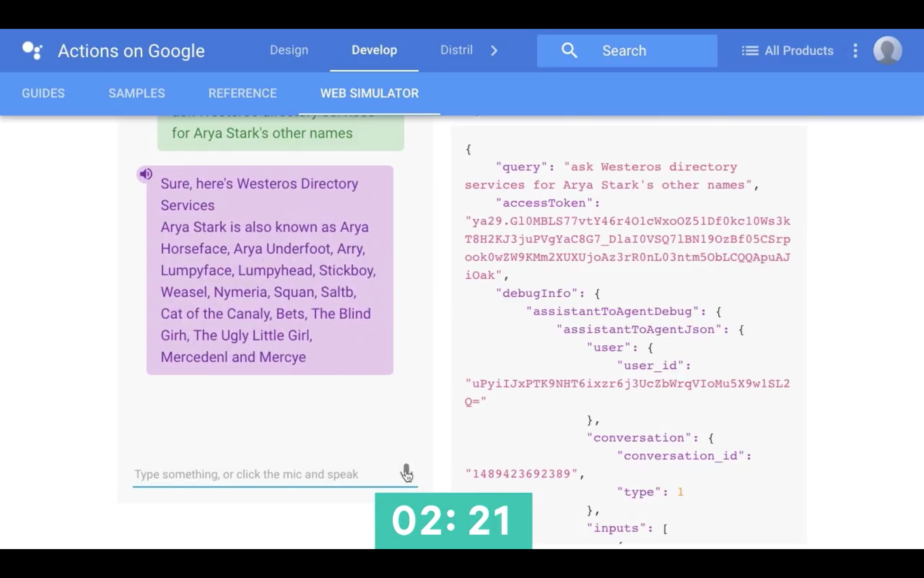Select the user_id value starting uPyiIJx
Image resolution: width=924 pixels, height=578 pixels.
[627, 392]
